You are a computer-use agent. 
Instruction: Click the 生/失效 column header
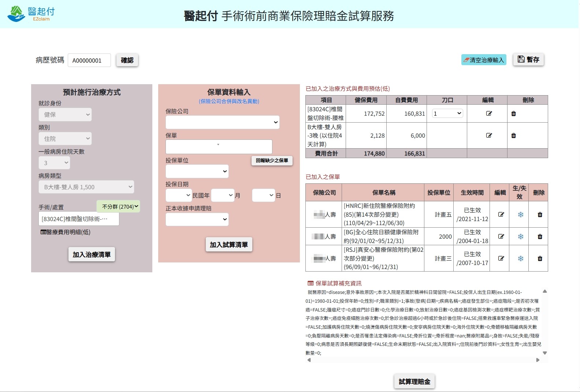coord(519,192)
